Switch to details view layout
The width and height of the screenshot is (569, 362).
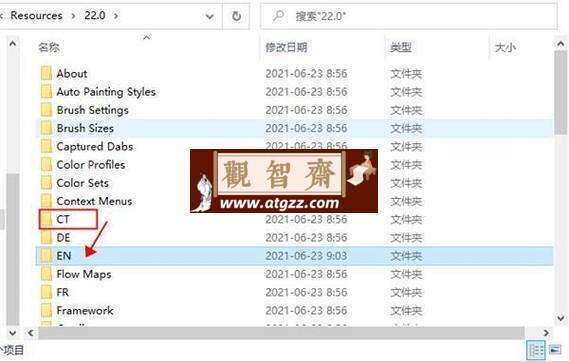[536, 350]
